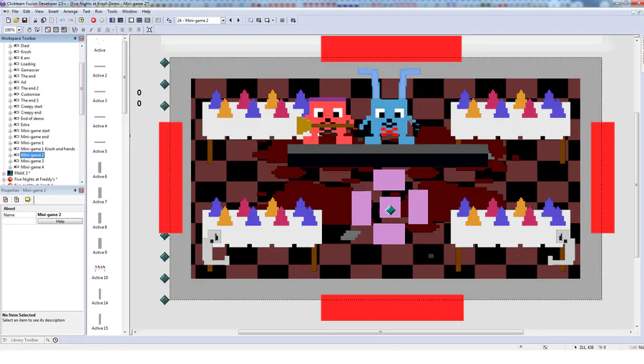
Task: Go to the next frame arrow
Action: click(x=238, y=20)
